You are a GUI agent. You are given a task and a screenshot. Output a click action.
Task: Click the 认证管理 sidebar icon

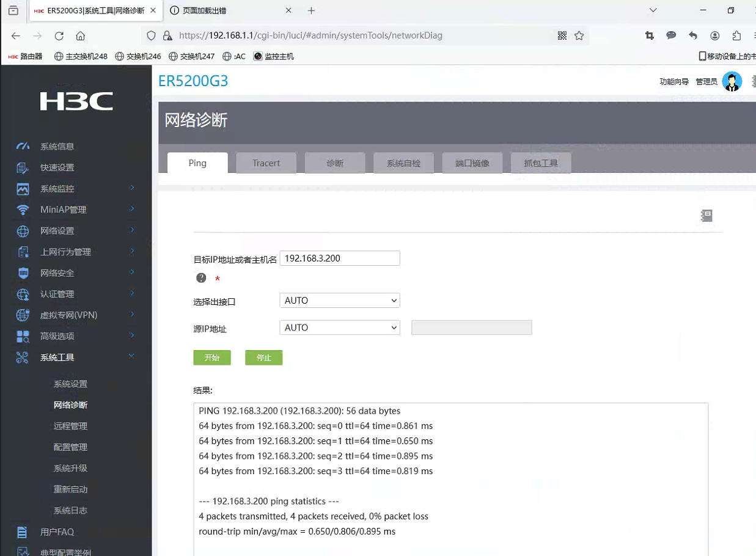point(23,294)
